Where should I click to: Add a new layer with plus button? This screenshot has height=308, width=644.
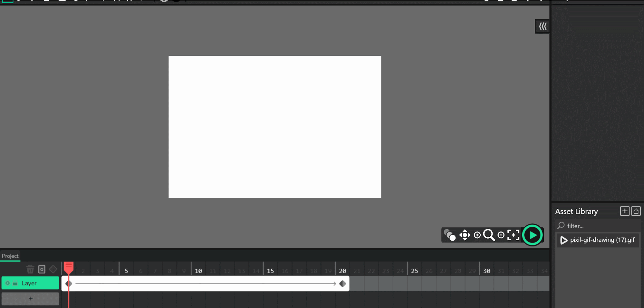pyautogui.click(x=30, y=299)
